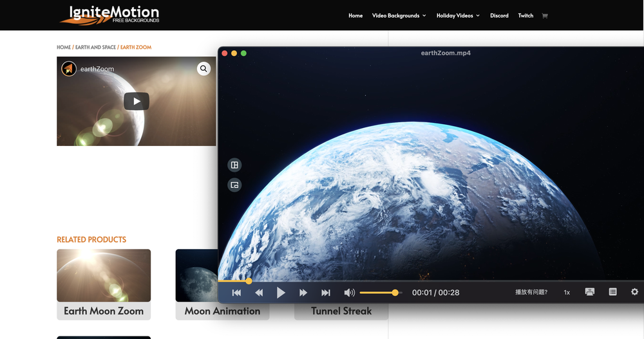The height and width of the screenshot is (339, 644).
Task: Open the playlist panel icon
Action: click(612, 292)
